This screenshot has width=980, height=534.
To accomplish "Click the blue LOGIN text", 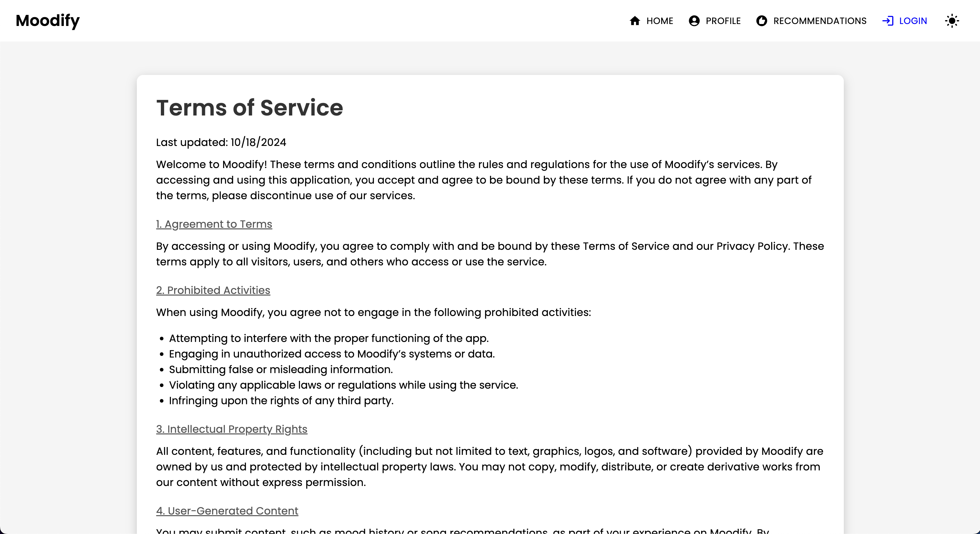I will coord(913,21).
